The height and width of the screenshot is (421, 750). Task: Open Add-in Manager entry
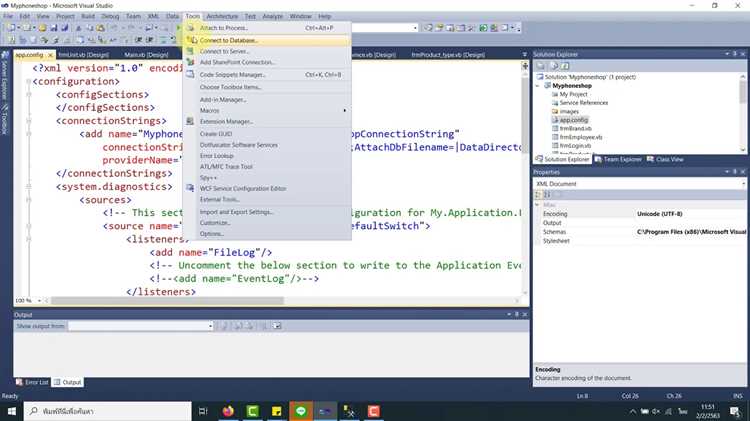(x=267, y=100)
